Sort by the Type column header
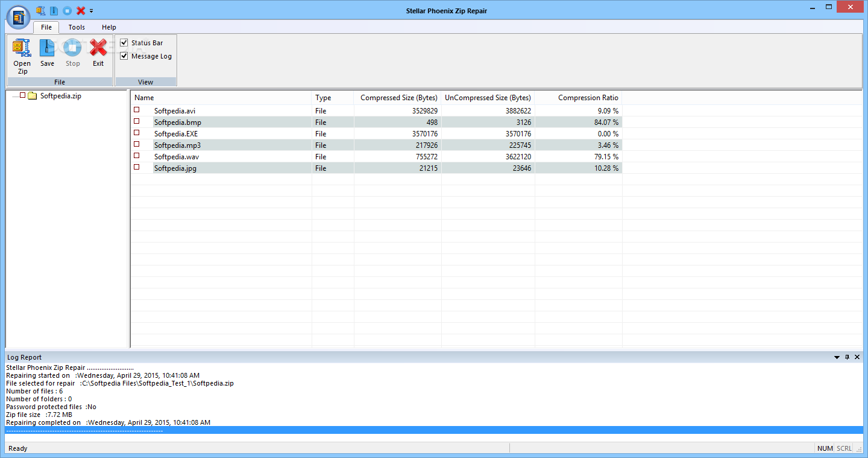The height and width of the screenshot is (458, 868). tap(333, 98)
